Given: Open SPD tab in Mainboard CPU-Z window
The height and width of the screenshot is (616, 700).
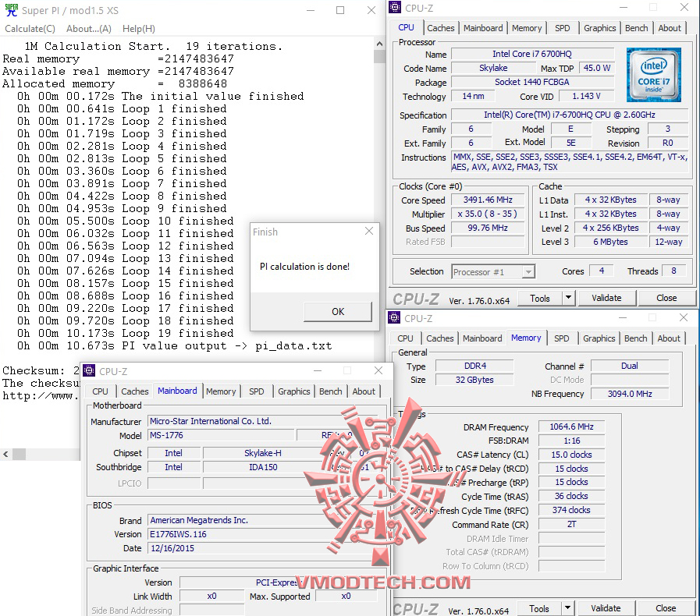Looking at the screenshot, I should [x=256, y=391].
